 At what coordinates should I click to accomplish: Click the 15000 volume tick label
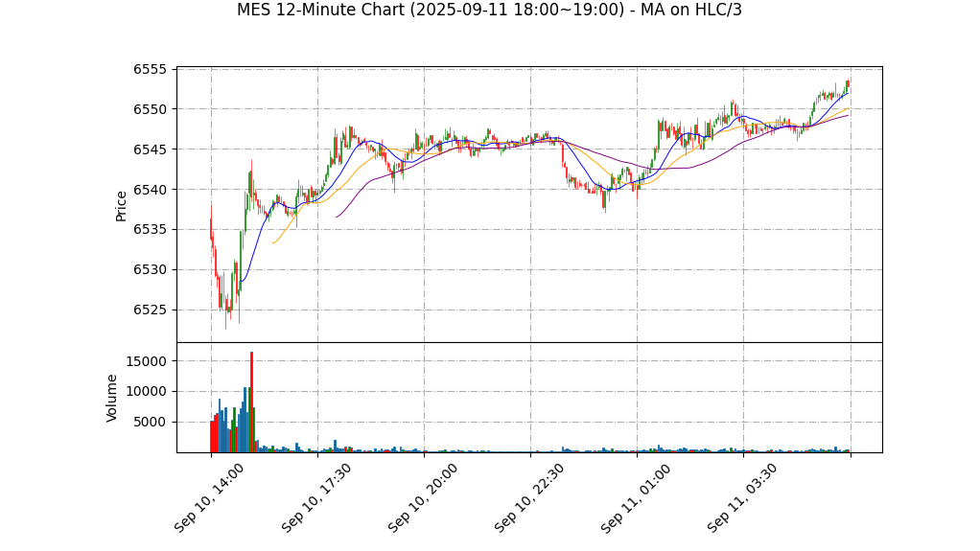tap(147, 361)
